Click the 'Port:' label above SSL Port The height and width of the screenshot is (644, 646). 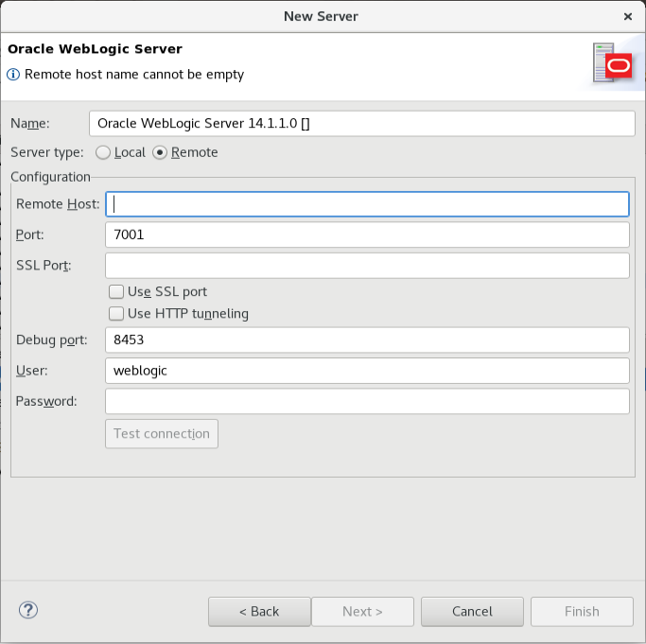click(29, 235)
